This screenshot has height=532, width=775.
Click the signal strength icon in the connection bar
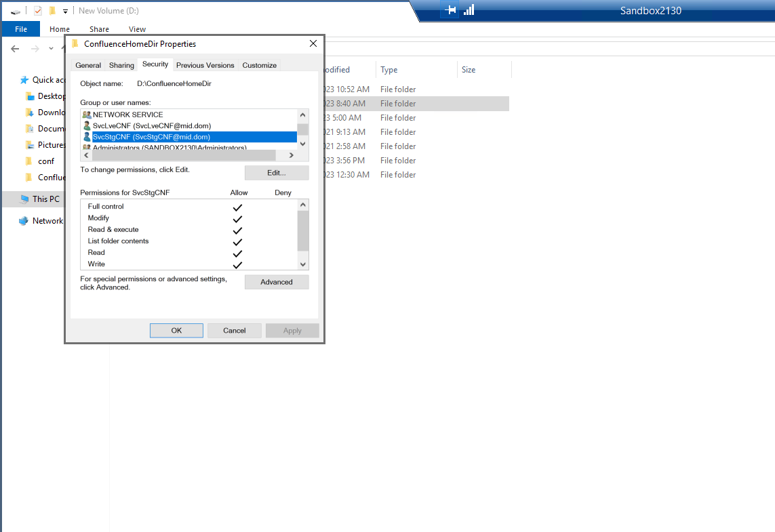tap(469, 10)
